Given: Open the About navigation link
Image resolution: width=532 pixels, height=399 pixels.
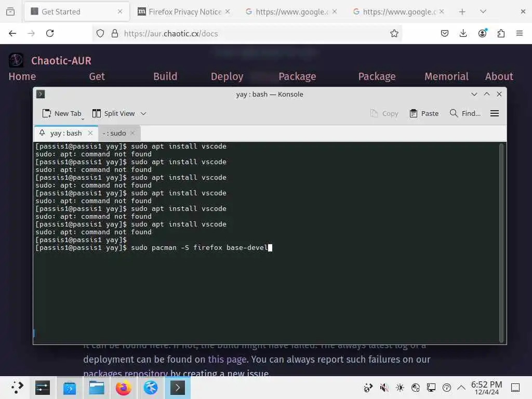Looking at the screenshot, I should (x=499, y=76).
